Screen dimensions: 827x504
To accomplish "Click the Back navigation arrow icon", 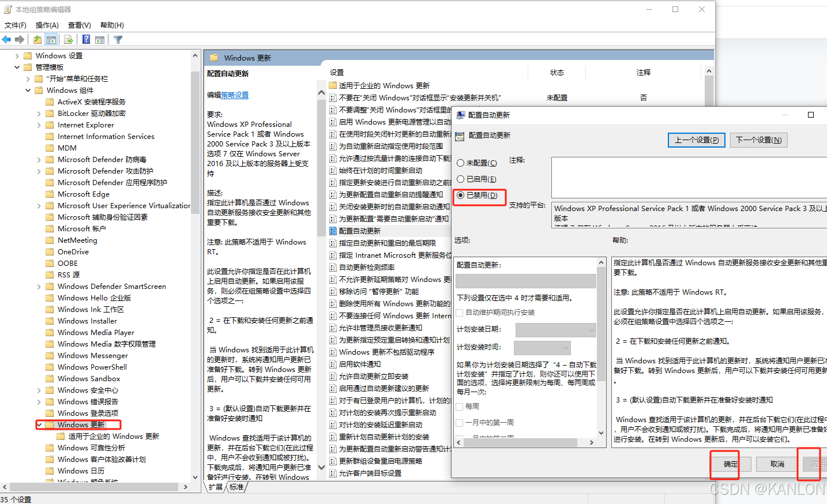I will click(x=6, y=39).
